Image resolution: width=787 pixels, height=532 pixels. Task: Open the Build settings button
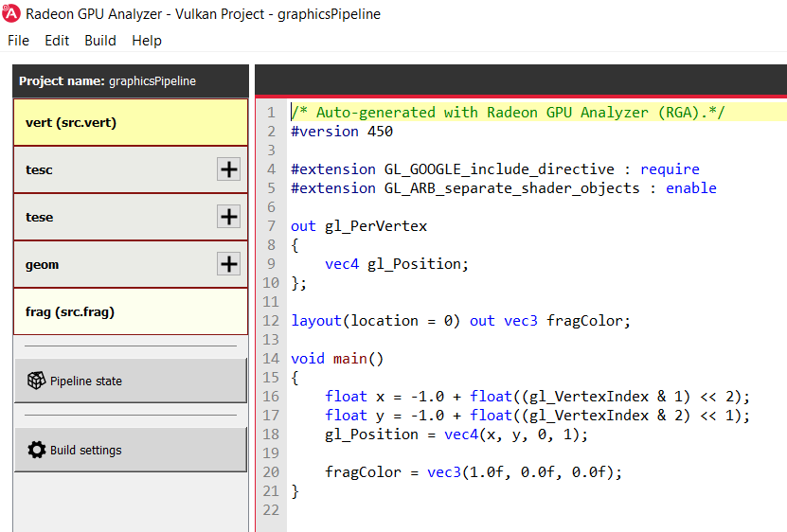[x=131, y=450]
